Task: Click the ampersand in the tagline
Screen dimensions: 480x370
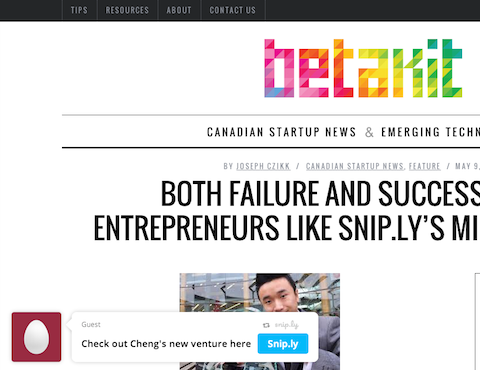Action: click(369, 132)
